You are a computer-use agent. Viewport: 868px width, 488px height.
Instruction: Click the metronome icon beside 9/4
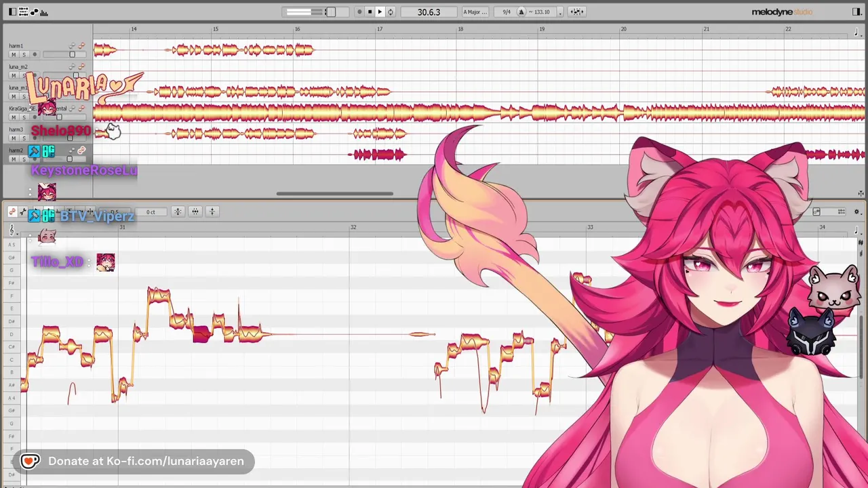click(x=521, y=12)
